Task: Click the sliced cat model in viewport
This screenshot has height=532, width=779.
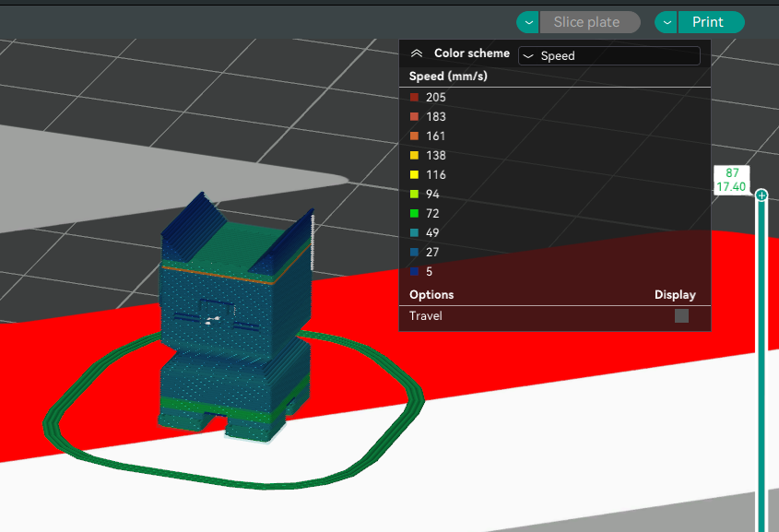Action: click(x=236, y=318)
